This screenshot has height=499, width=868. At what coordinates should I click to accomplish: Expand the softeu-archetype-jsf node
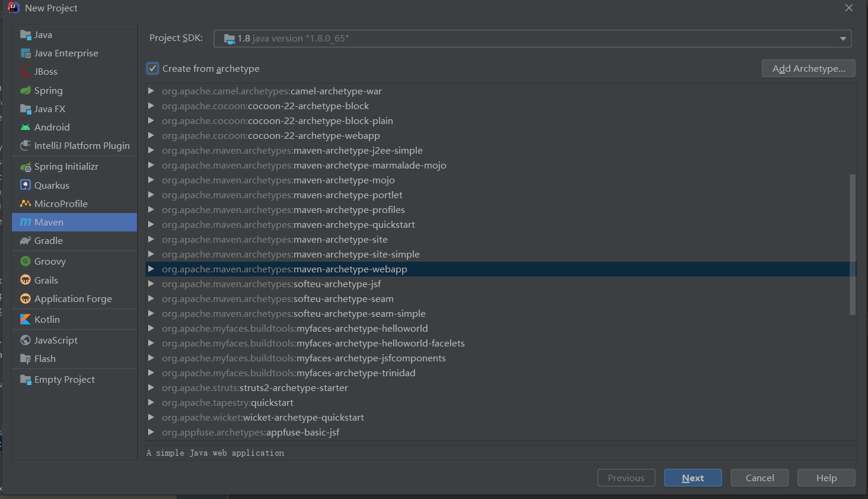click(151, 284)
